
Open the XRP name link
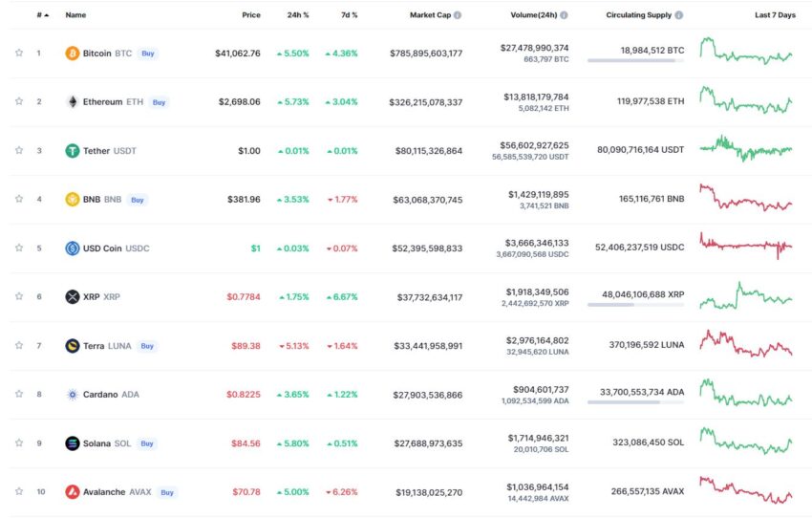[101, 297]
